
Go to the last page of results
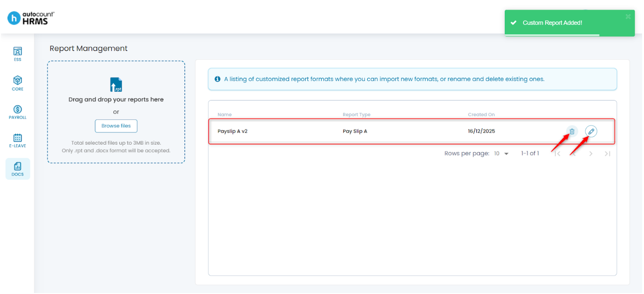click(607, 154)
